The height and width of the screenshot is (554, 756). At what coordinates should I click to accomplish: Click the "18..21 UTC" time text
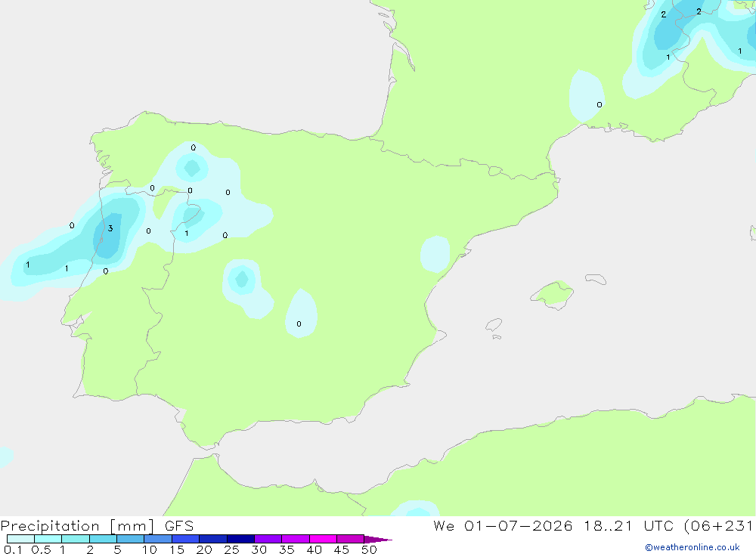click(629, 526)
